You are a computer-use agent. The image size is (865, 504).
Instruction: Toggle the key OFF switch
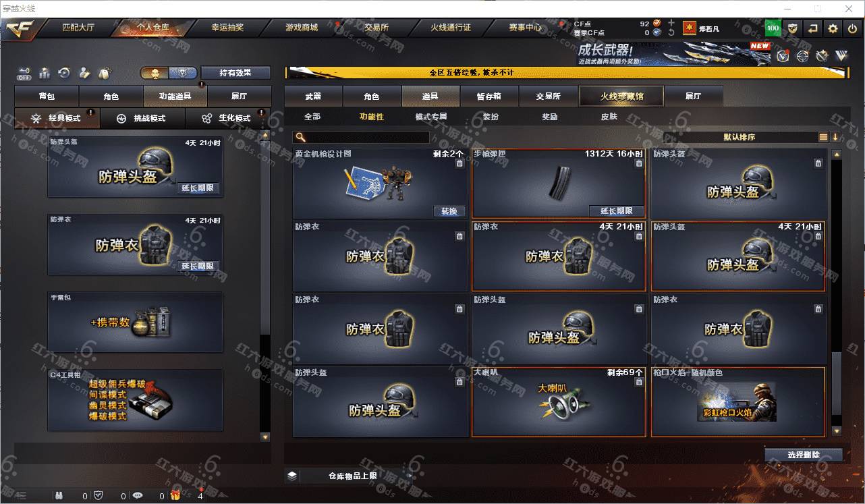coord(24,72)
